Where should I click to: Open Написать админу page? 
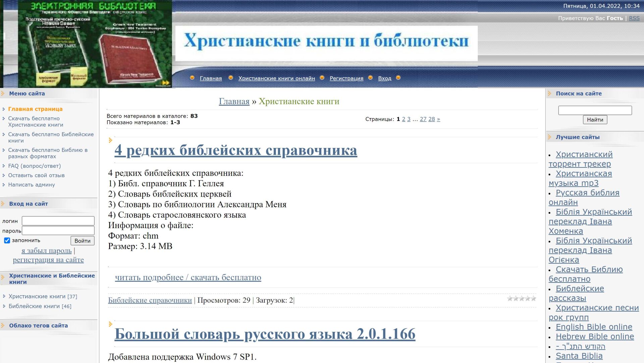point(32,185)
